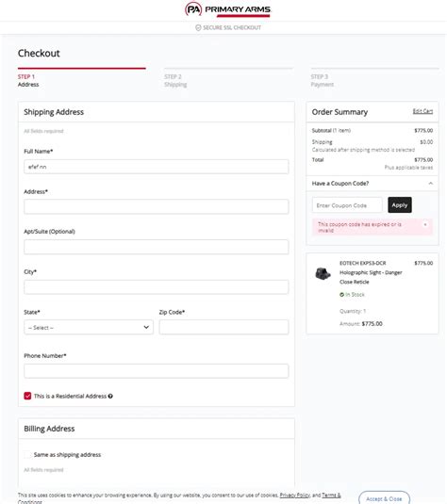The height and width of the screenshot is (504, 447).
Task: Go to Step 3 Payment
Action: coord(323,81)
